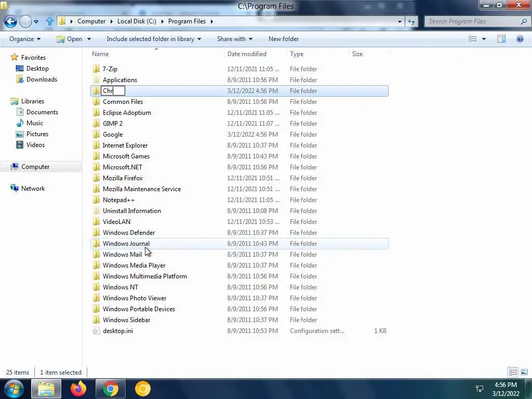Viewport: 532px width, 399px height.
Task: Open the Documents library
Action: point(42,112)
